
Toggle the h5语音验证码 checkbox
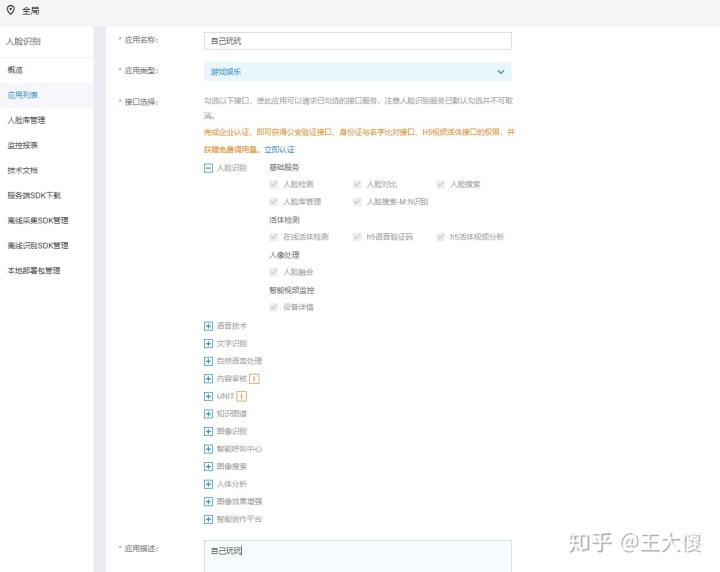coord(357,237)
